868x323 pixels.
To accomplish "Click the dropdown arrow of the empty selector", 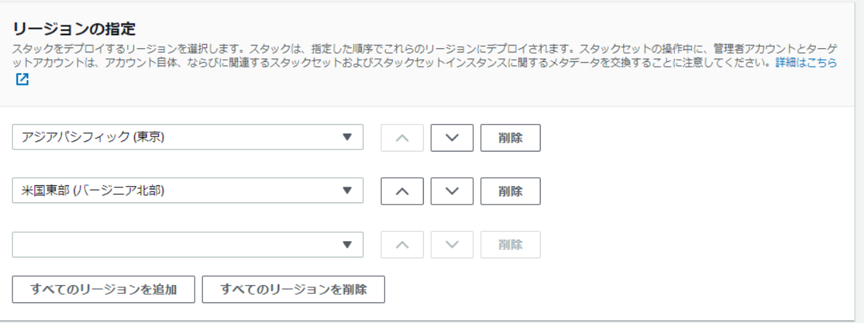I will (347, 244).
